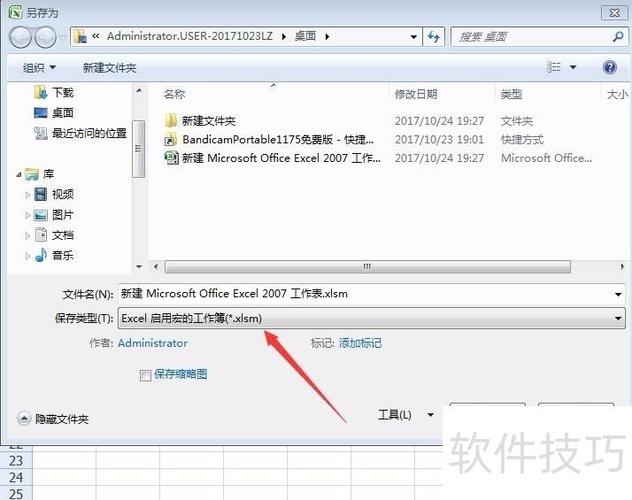This screenshot has width=632, height=500.
Task: Select 新建 Microsoft Office Excel 2007 file row
Action: pos(378,158)
